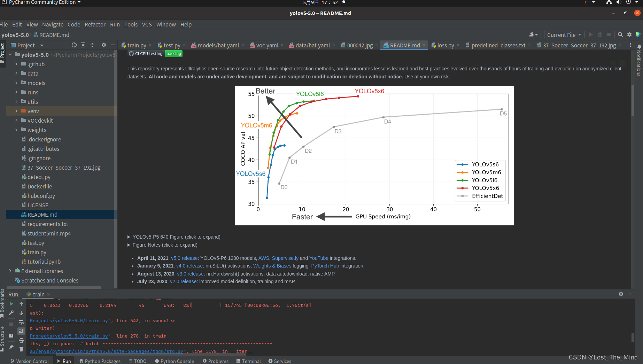Open Run panel settings gear
643x364 pixels.
(621, 294)
